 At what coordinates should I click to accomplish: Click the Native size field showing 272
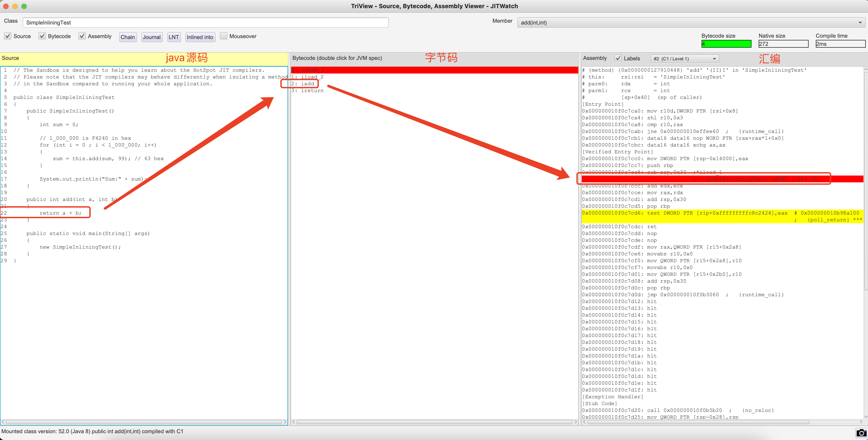coord(783,44)
